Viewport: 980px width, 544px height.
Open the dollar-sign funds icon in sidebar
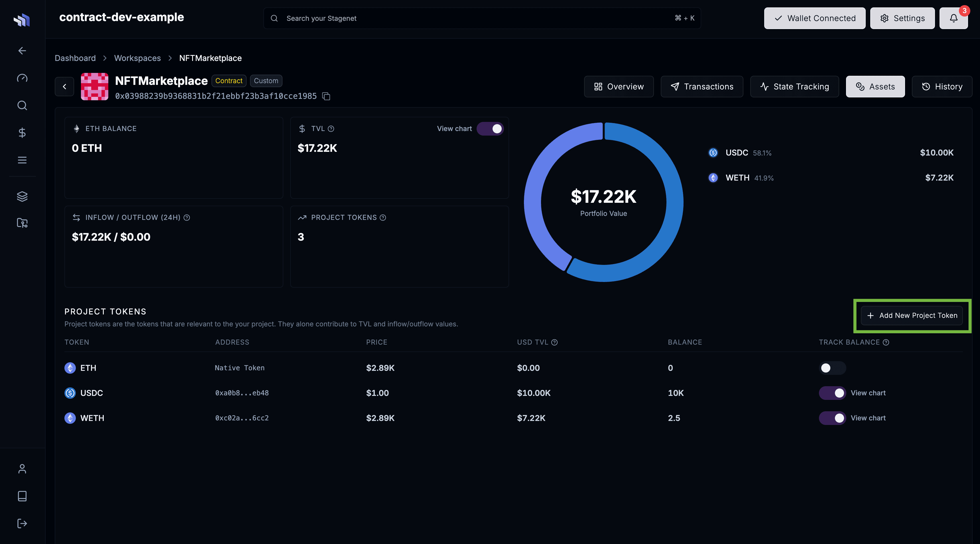coord(22,133)
